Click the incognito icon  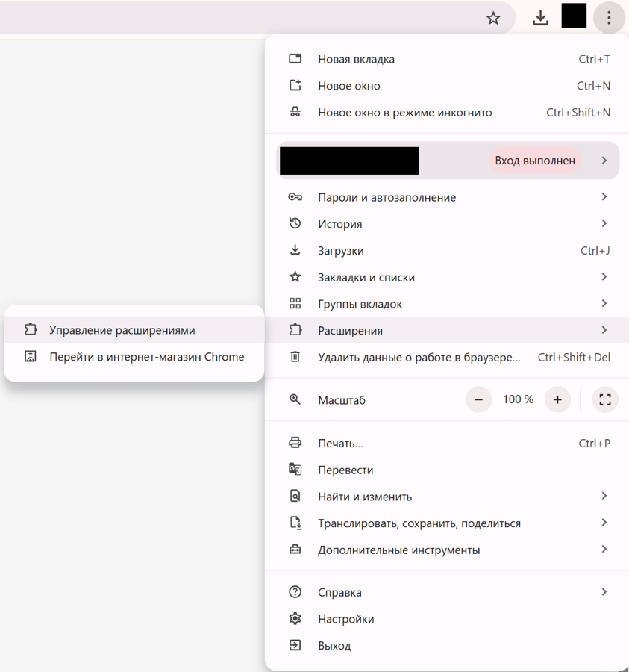(x=295, y=112)
